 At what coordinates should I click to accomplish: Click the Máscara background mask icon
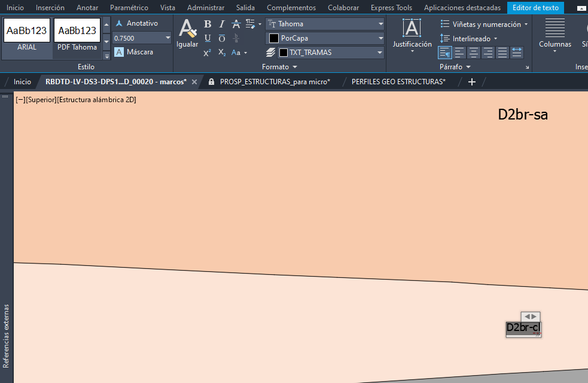(x=119, y=52)
